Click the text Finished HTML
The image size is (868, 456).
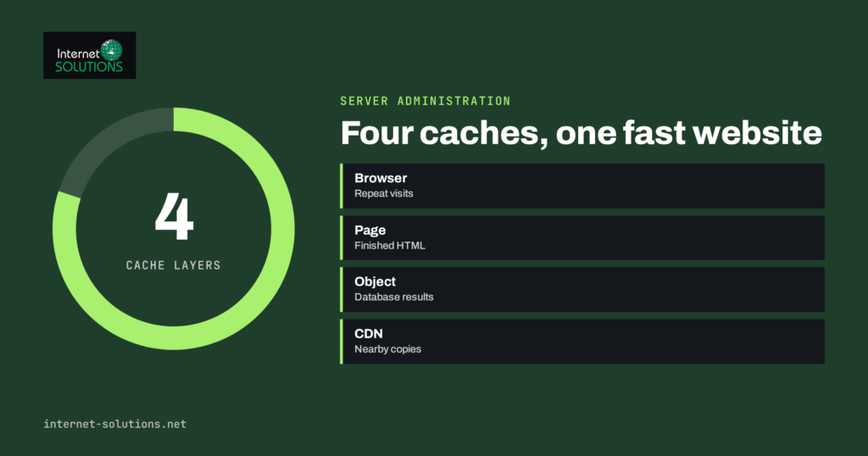(390, 246)
